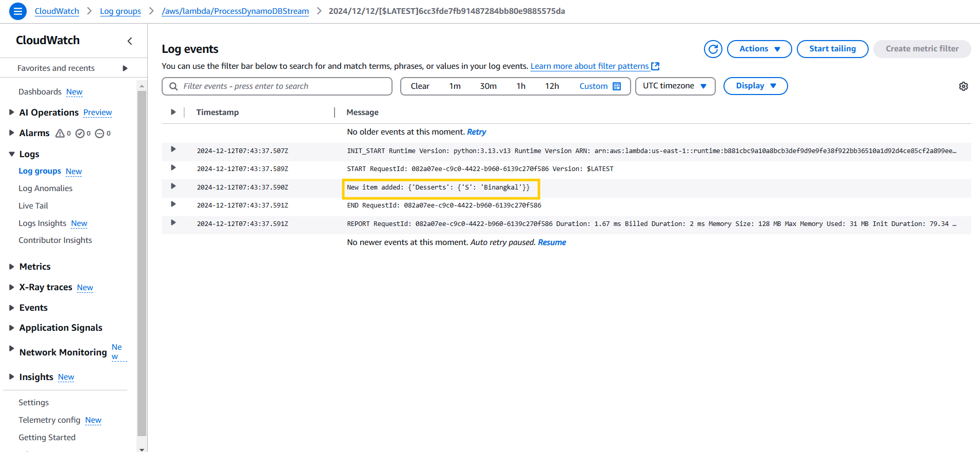This screenshot has width=980, height=452.
Task: Open the UTC timezone dropdown
Action: (675, 86)
